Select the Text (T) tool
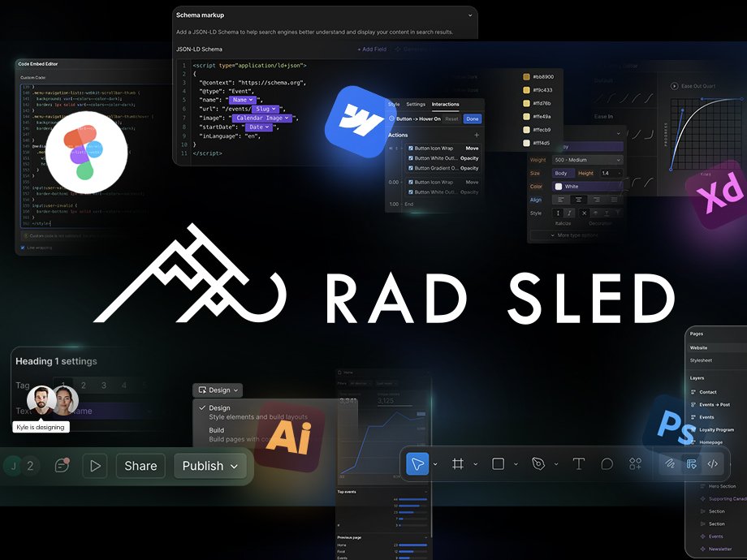747x560 pixels. pos(578,463)
